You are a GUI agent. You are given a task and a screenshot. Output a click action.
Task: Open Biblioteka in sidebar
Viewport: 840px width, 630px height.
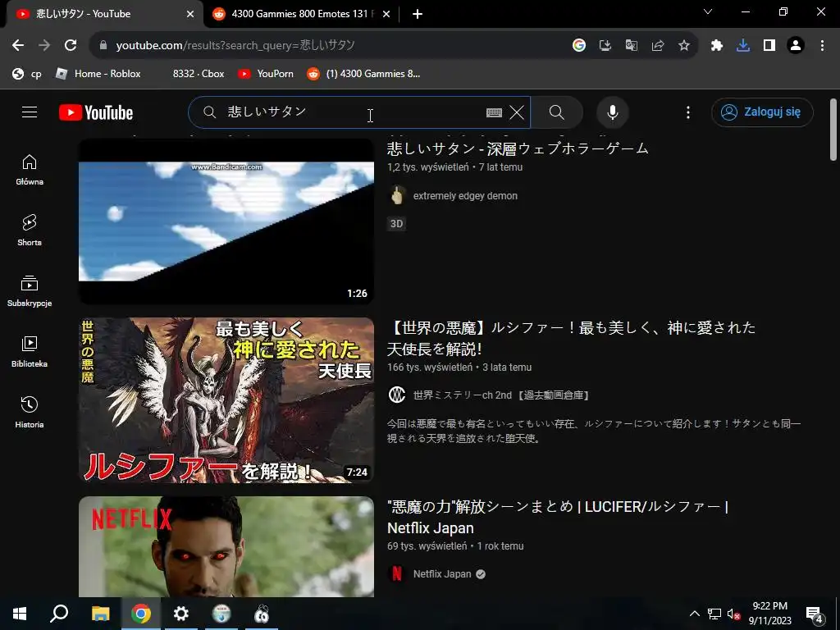(30, 352)
